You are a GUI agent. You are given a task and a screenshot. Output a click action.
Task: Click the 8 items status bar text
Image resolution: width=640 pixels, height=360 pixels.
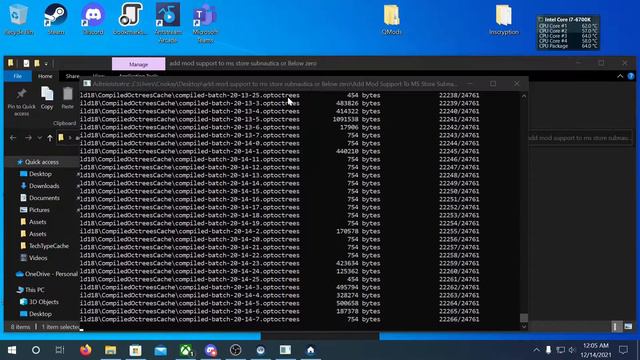(x=20, y=327)
